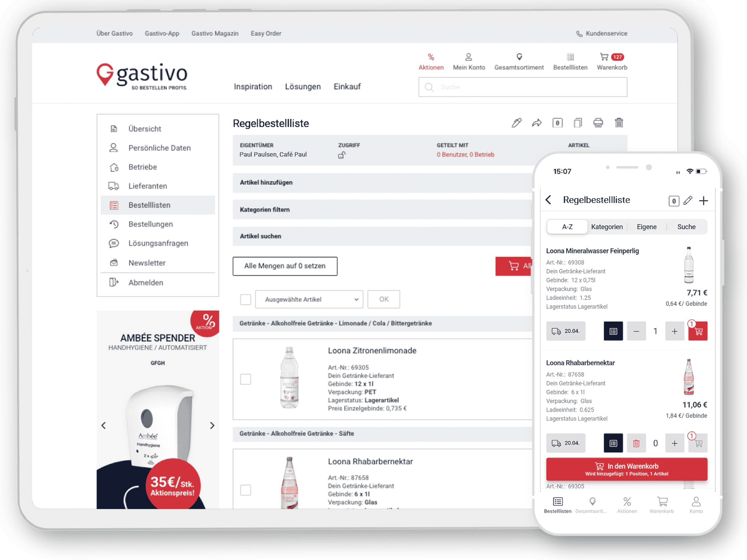Click the edit pencil icon beside Regelbestellliste title
The width and height of the screenshot is (747, 560).
[x=517, y=123]
